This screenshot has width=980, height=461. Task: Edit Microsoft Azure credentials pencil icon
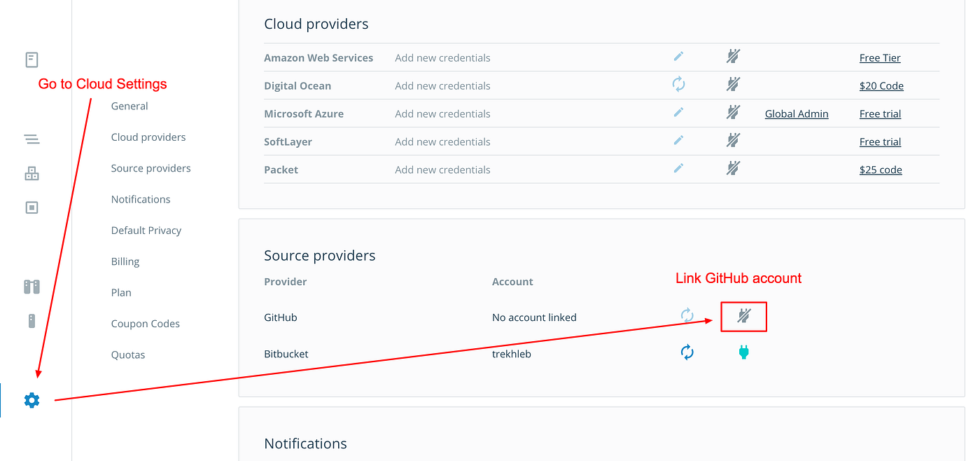click(x=678, y=112)
